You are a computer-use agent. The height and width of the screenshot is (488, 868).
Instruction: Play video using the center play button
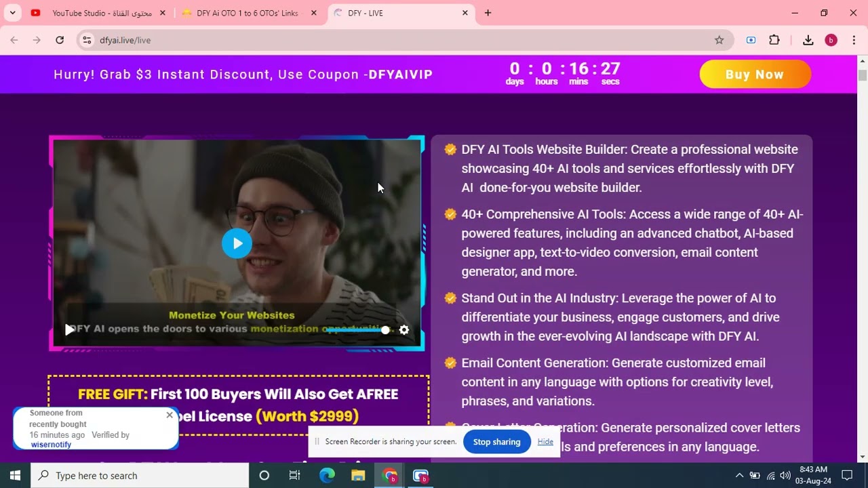(237, 244)
